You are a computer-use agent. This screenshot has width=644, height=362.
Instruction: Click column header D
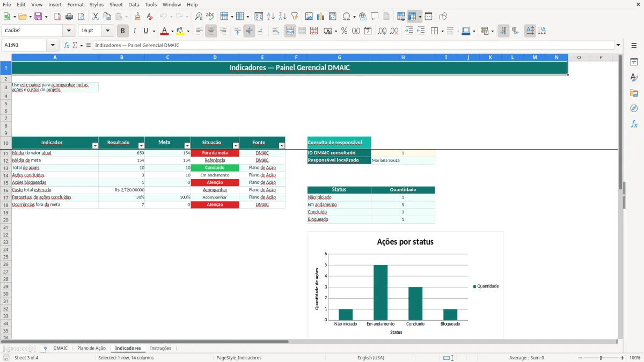tap(215, 57)
